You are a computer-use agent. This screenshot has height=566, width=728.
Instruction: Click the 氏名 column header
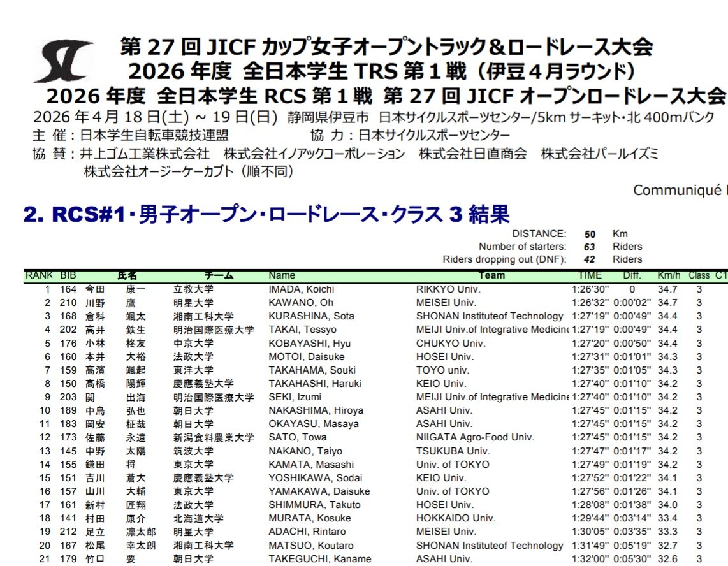click(127, 275)
